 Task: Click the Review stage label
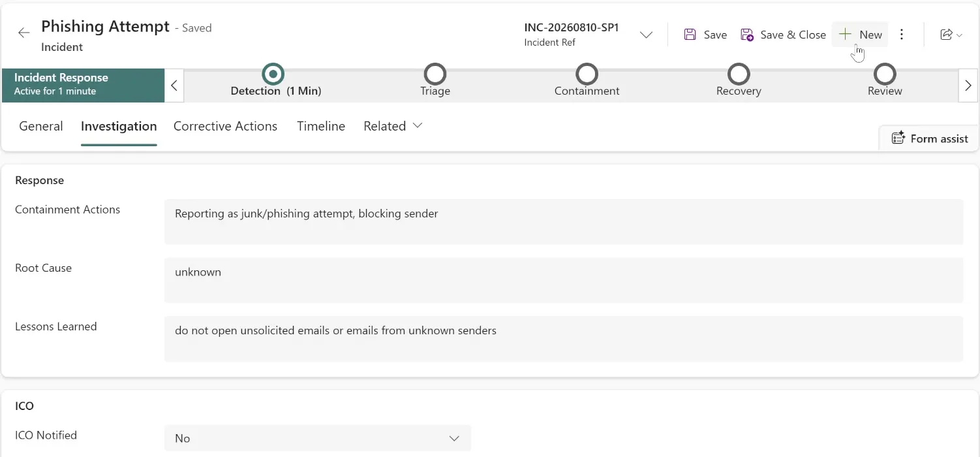click(885, 91)
